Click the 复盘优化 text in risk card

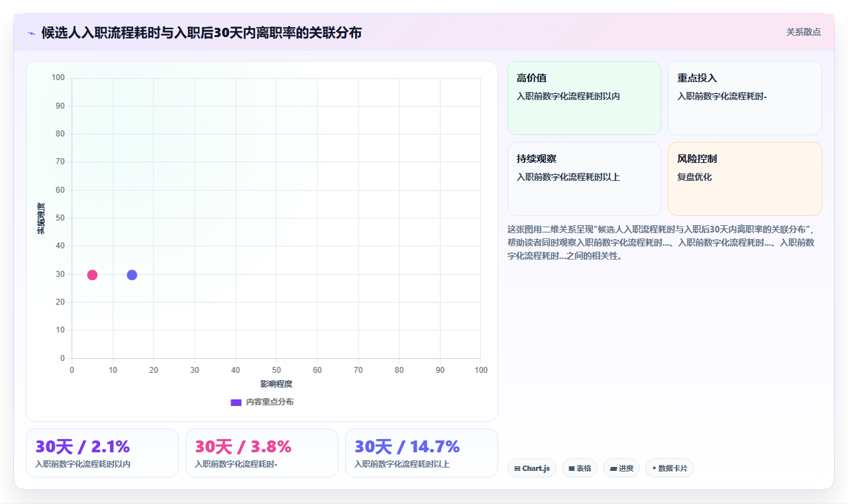[694, 177]
